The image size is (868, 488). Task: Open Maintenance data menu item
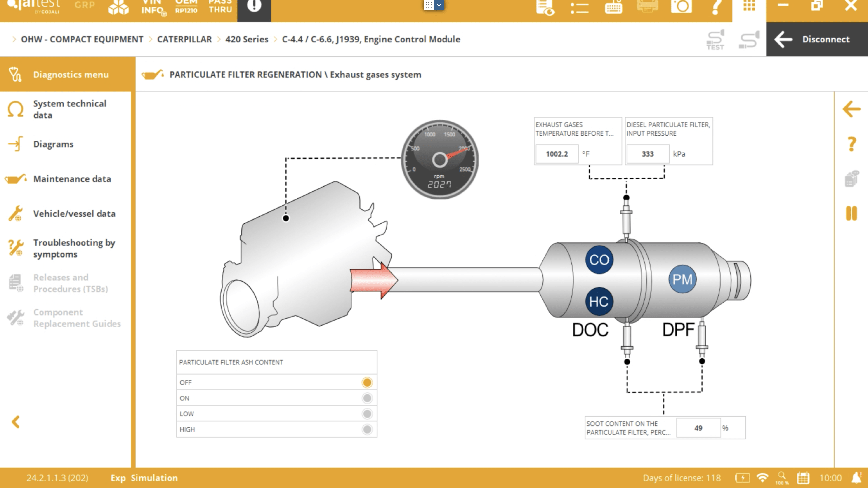tap(72, 179)
